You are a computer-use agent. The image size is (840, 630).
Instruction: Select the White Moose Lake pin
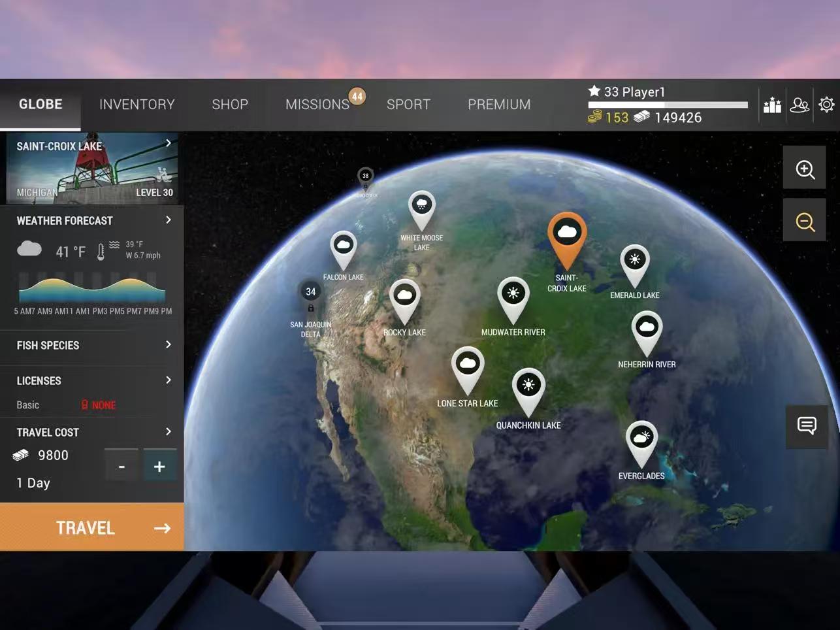422,207
